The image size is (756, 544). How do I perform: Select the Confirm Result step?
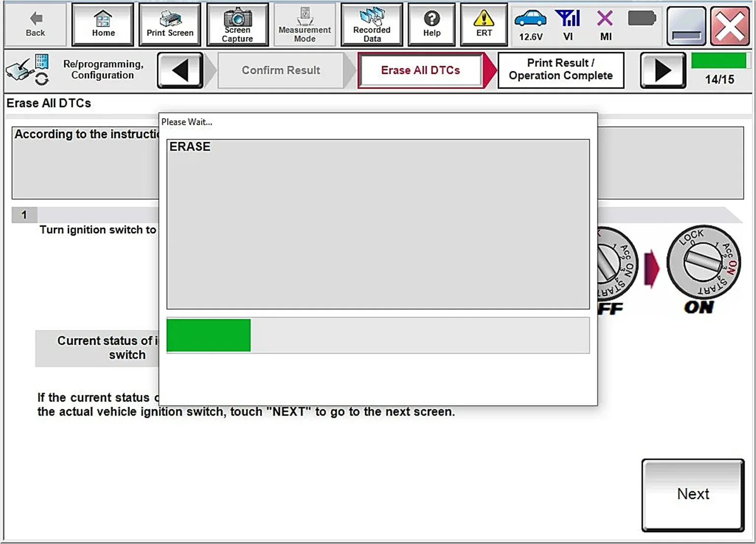[x=281, y=70]
